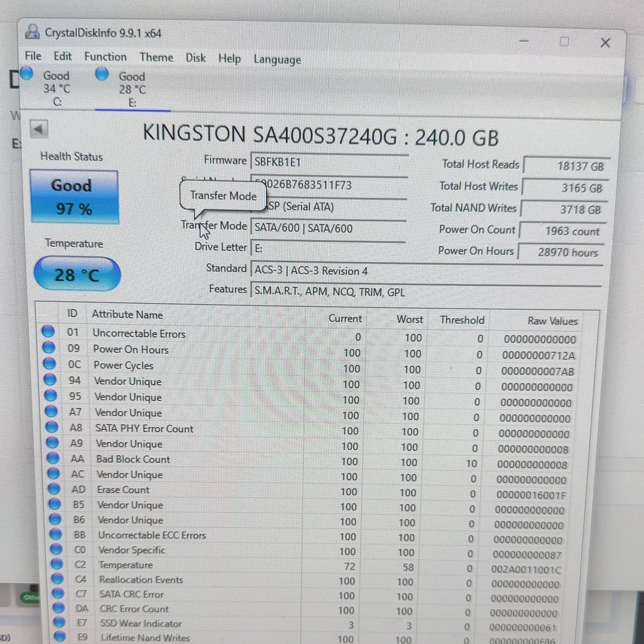Open the Disk menu
644x644 pixels.
(x=196, y=58)
